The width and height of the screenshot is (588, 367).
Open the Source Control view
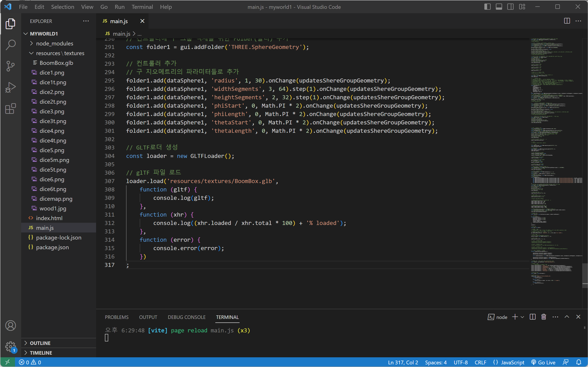(10, 66)
